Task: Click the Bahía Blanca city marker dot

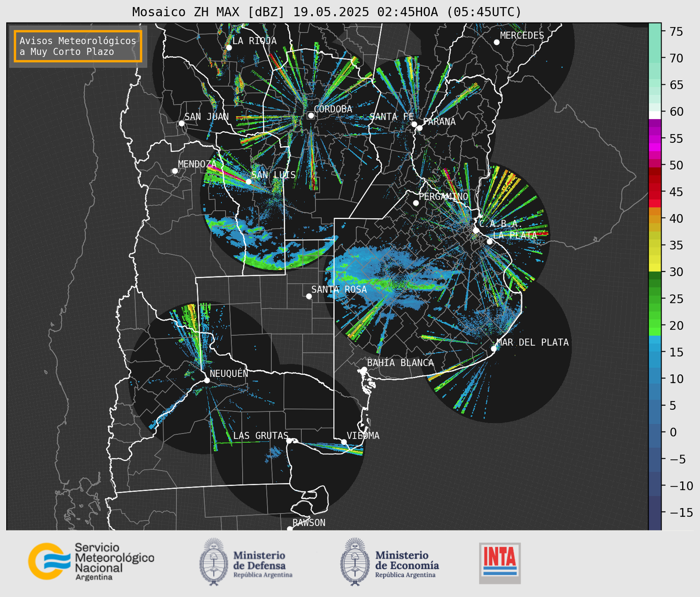Action: [x=364, y=369]
